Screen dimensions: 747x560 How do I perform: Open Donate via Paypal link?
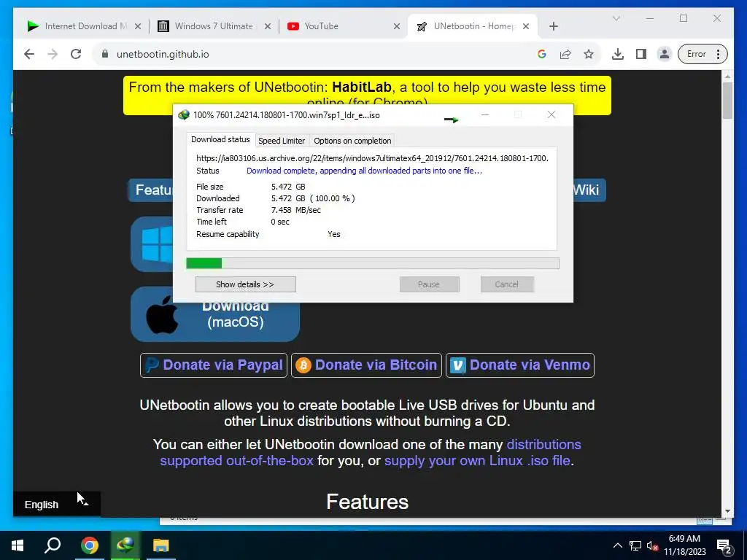(214, 365)
